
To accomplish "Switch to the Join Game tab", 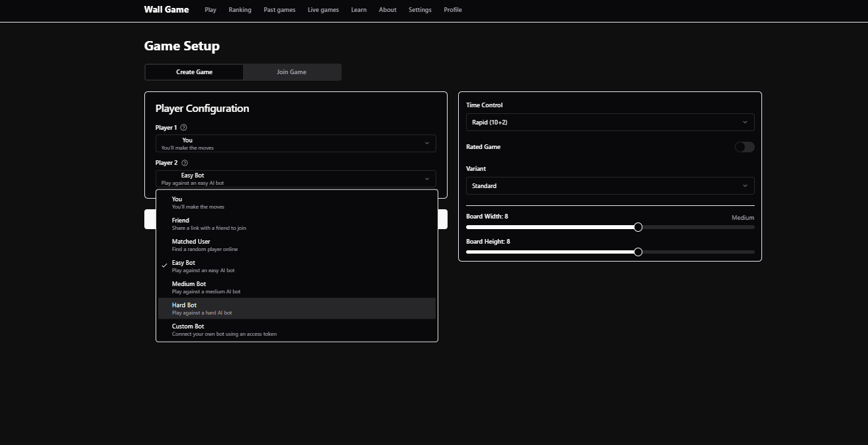I will coord(291,72).
